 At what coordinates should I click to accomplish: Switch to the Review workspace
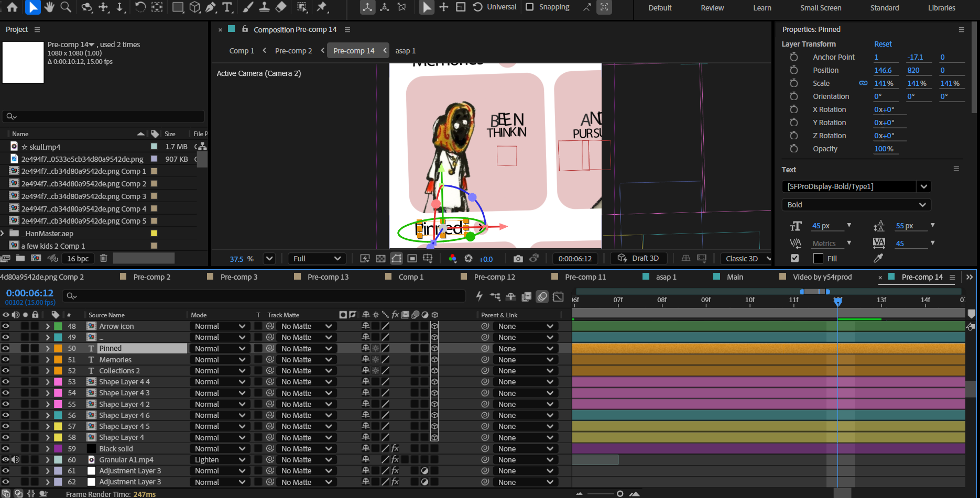click(x=712, y=8)
